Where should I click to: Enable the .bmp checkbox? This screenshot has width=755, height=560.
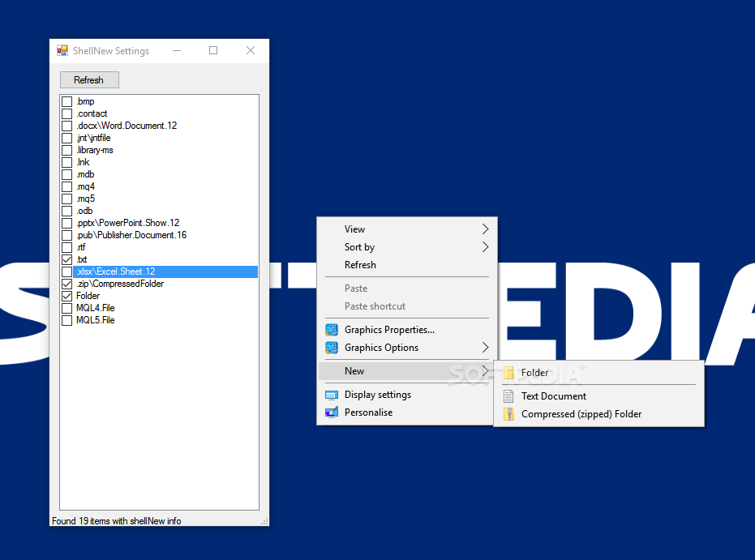[x=67, y=101]
